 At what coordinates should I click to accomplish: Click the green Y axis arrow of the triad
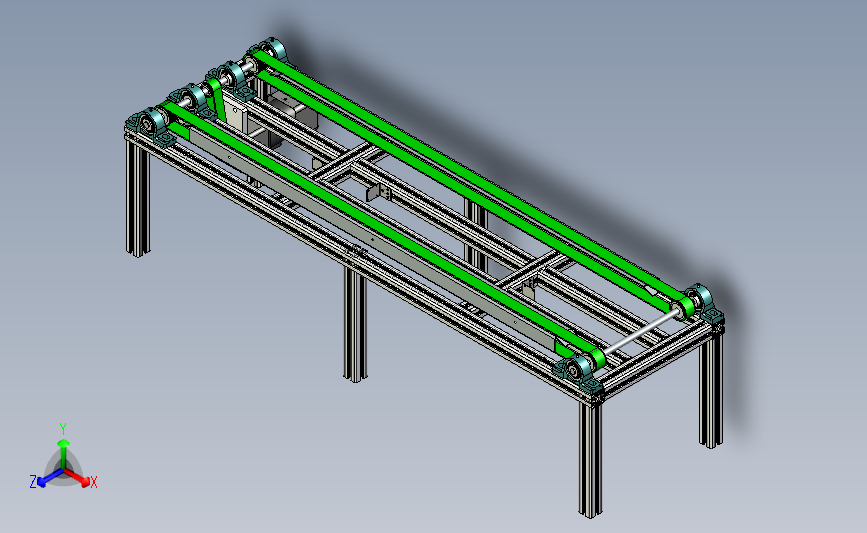[64, 454]
